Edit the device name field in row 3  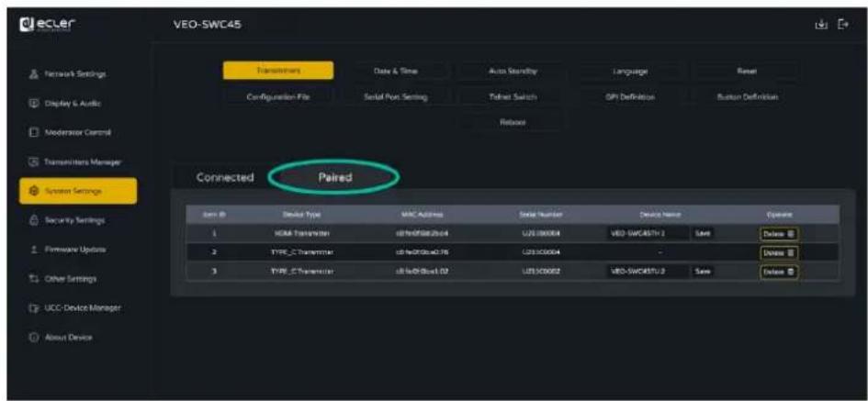[648, 272]
